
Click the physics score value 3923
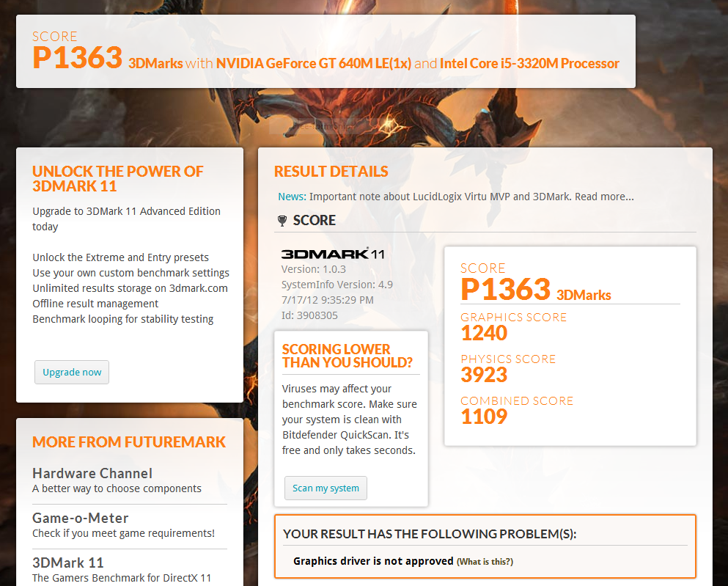point(484,375)
